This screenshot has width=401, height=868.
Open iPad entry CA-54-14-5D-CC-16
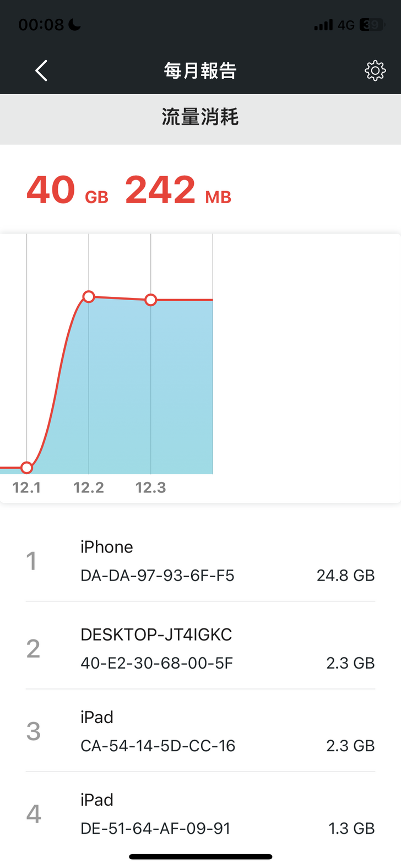click(x=200, y=731)
